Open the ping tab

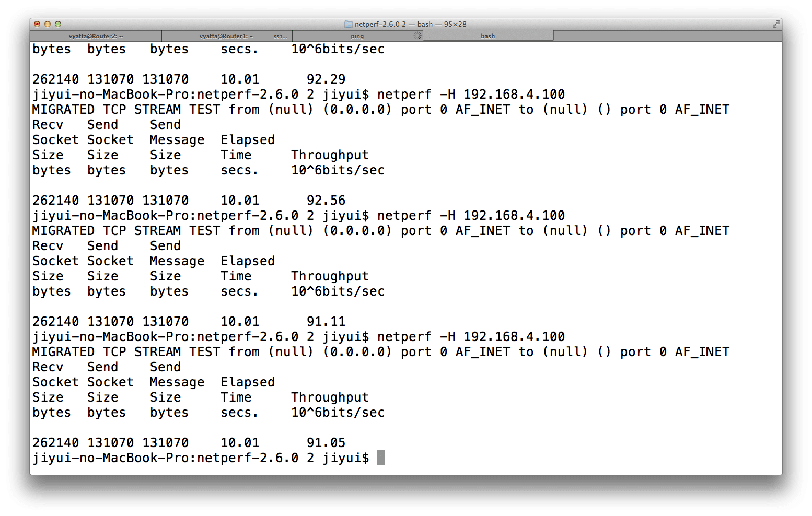[357, 36]
